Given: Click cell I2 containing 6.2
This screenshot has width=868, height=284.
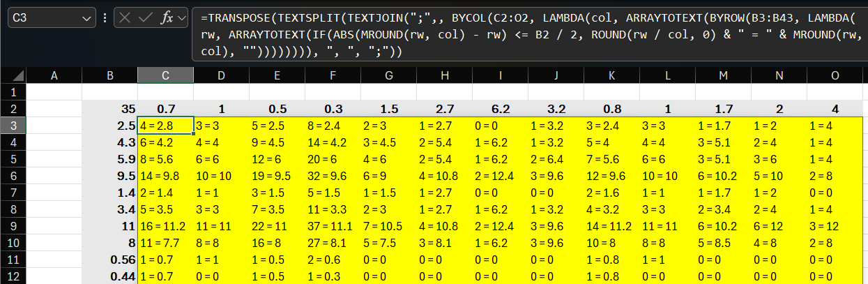Looking at the screenshot, I should coord(500,109).
